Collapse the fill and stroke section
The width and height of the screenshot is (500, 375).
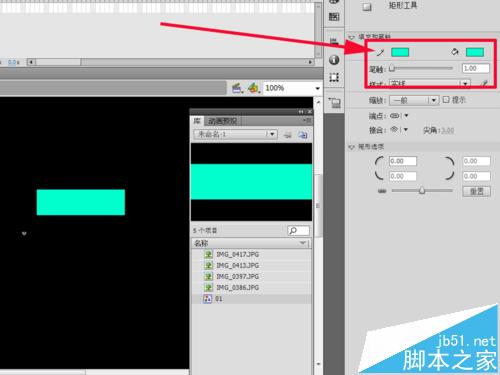click(351, 37)
